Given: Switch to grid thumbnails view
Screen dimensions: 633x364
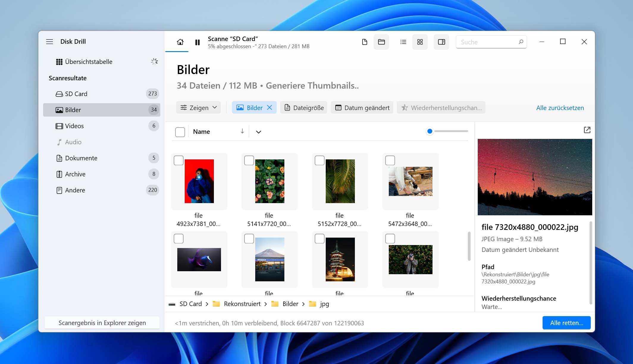Looking at the screenshot, I should tap(420, 42).
